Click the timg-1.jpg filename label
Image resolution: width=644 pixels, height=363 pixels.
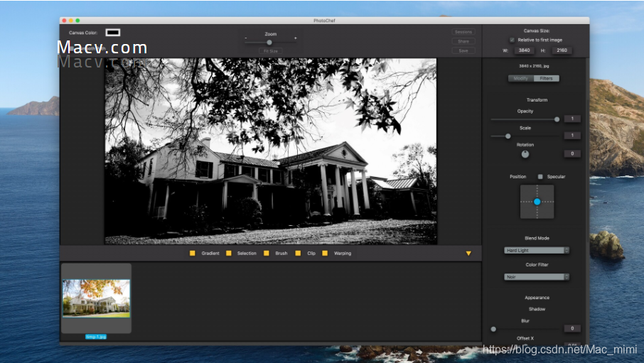coord(96,337)
